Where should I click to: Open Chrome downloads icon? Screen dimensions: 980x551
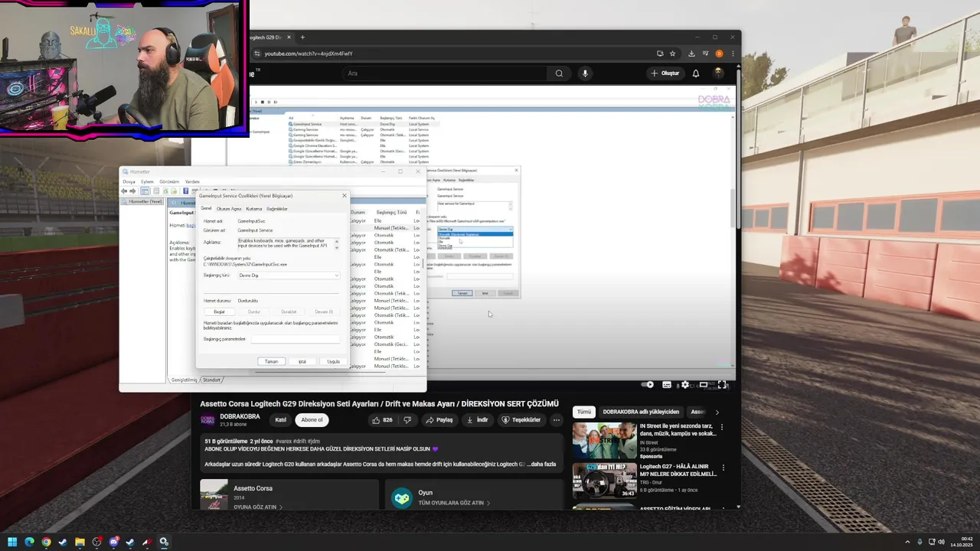[x=691, y=54]
